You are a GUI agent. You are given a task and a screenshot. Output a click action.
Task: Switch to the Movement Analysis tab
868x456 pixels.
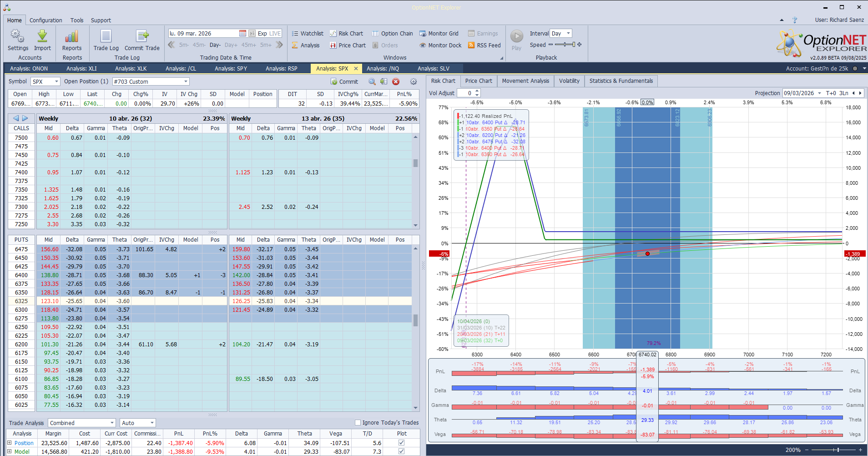click(x=525, y=81)
